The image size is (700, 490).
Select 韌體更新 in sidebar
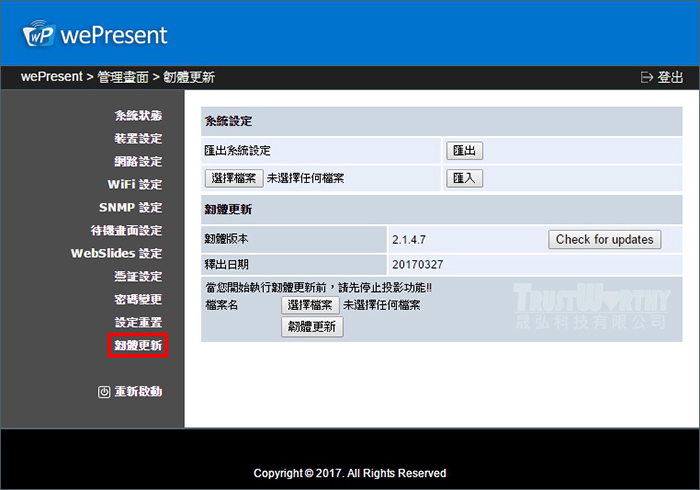tap(138, 345)
